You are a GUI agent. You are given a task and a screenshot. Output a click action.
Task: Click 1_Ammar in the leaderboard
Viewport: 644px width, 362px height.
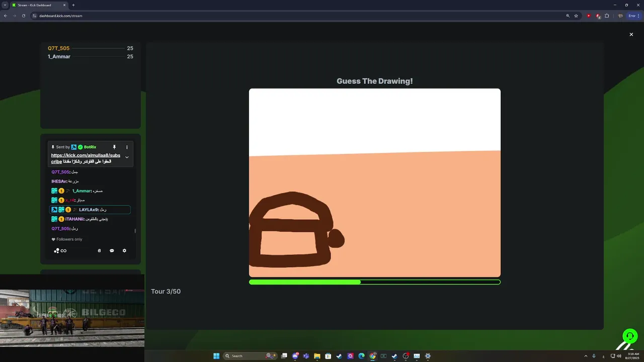coord(59,56)
